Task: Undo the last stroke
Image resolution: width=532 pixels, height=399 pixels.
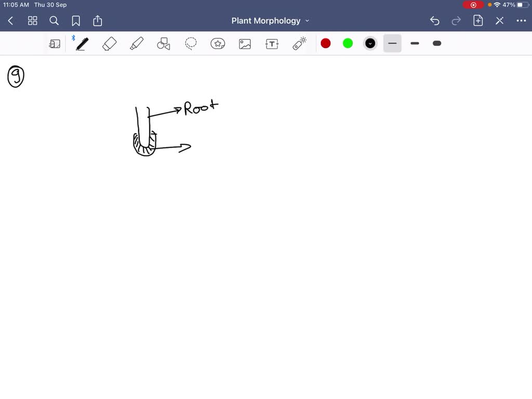Action: tap(435, 21)
